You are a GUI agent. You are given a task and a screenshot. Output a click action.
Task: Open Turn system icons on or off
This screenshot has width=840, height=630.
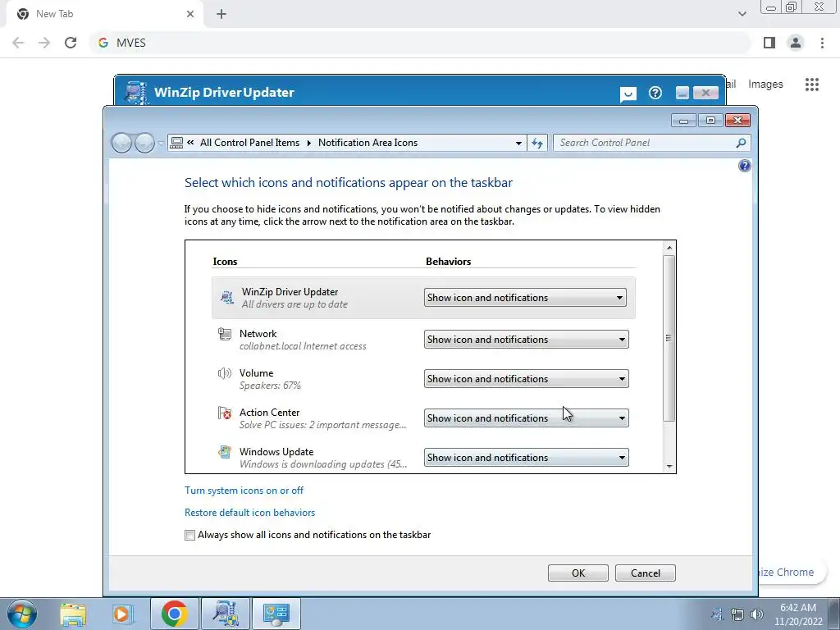(244, 491)
